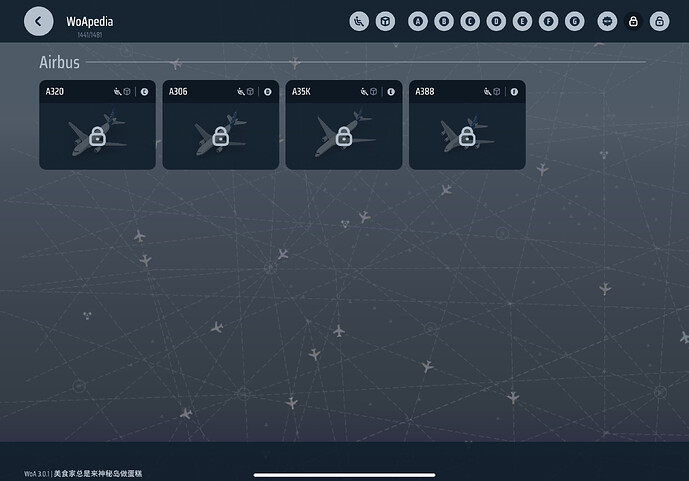Screen dimensions: 689x481
Task: Click the WoA 3.0.1 version text
Action: pos(36,474)
